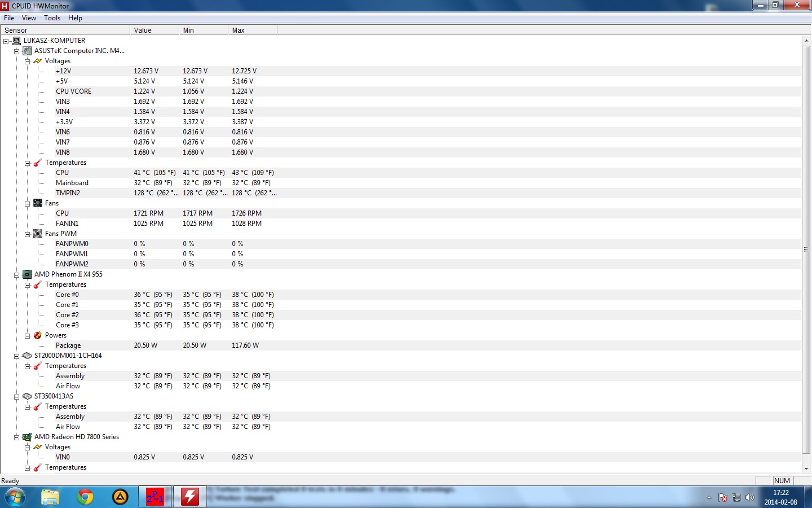The image size is (812, 508).
Task: Open Windows Explorer from the taskbar
Action: (50, 497)
